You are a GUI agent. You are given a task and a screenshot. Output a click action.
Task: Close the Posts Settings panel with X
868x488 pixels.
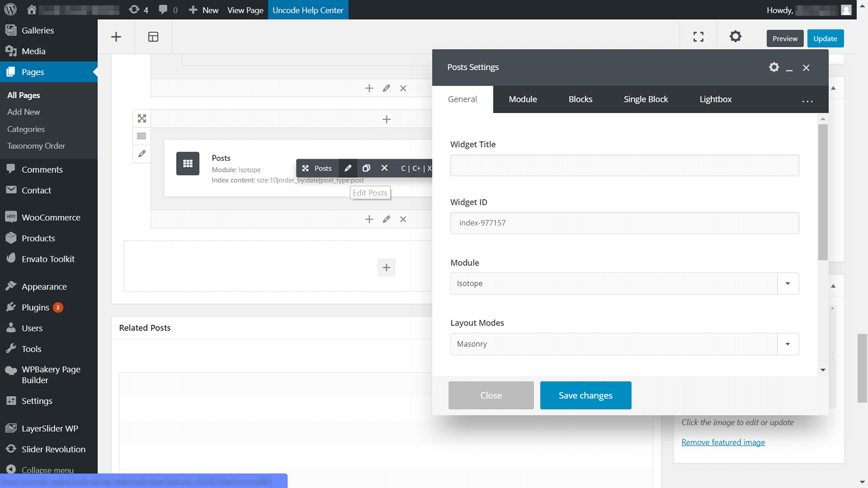point(806,67)
